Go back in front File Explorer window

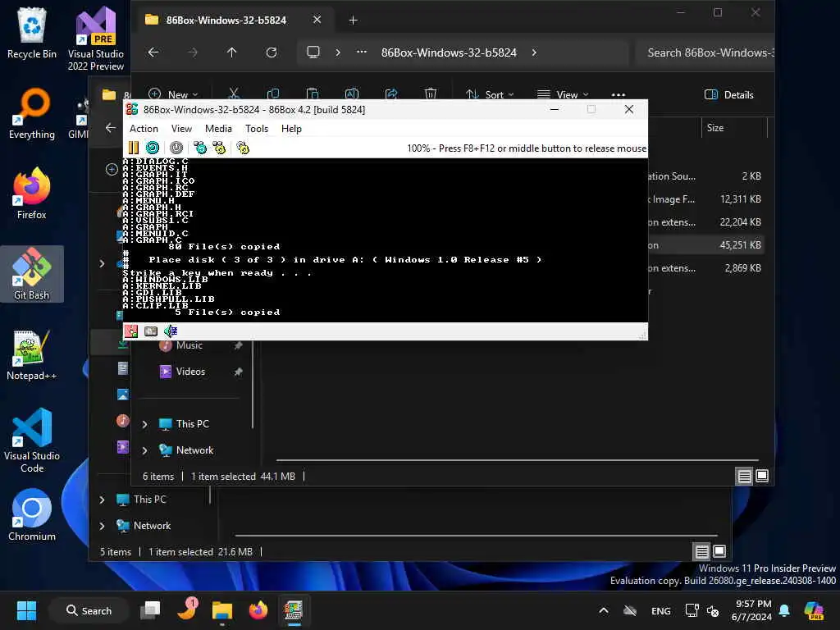pyautogui.click(x=153, y=52)
